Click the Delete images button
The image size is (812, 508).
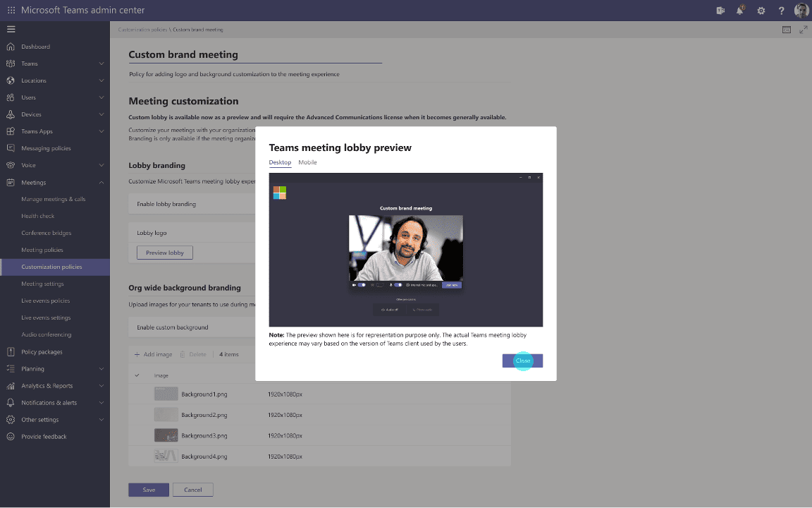click(193, 355)
